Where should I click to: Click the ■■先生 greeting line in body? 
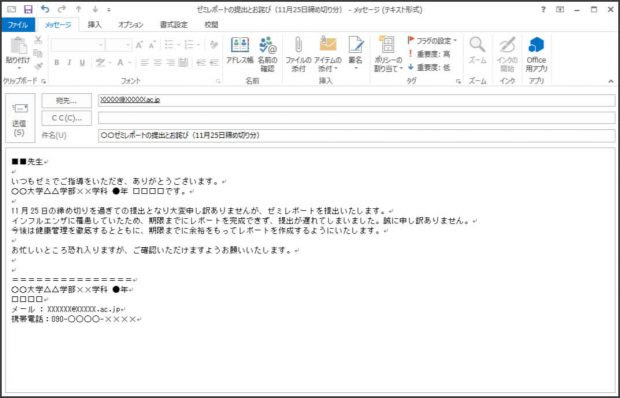(x=28, y=162)
